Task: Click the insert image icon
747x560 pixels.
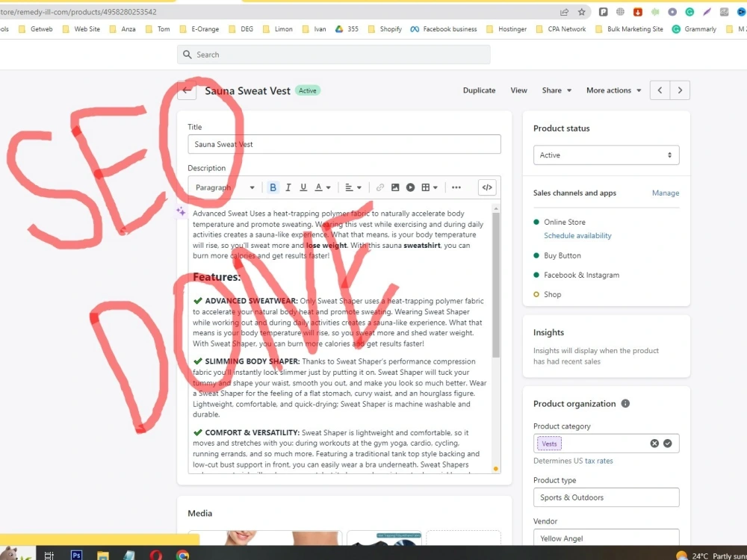Action: (x=395, y=187)
